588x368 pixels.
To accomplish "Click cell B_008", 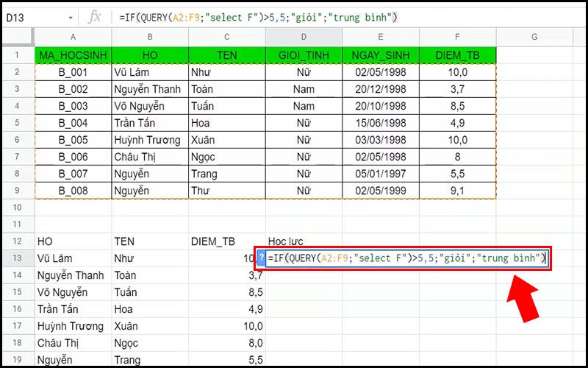I will coord(73,191).
